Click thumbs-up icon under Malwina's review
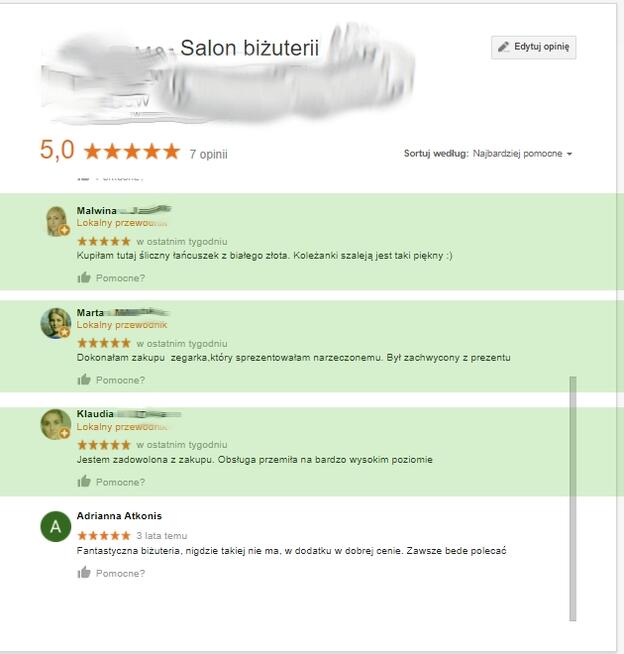 (x=84, y=277)
